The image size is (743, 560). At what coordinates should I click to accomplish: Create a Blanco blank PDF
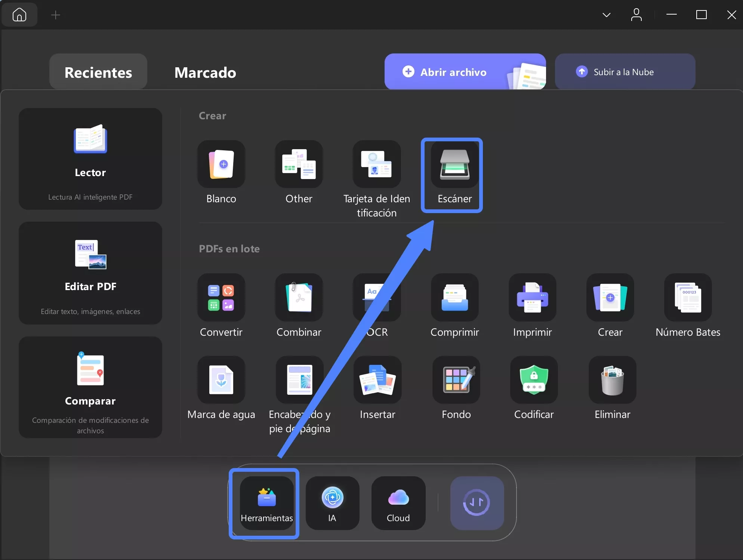click(x=221, y=165)
